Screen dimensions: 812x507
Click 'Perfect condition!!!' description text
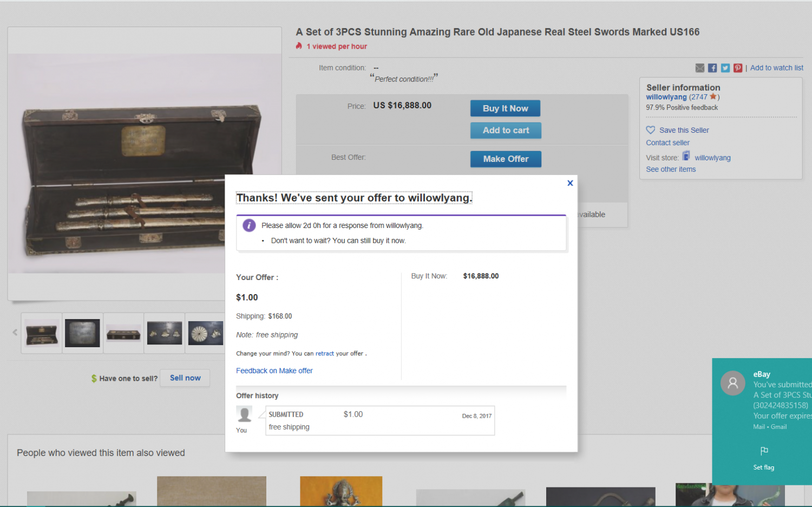point(404,79)
